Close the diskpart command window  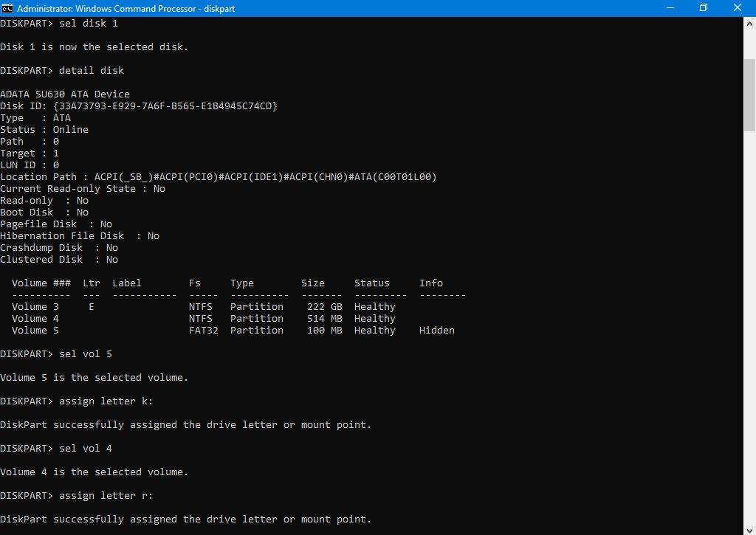point(738,7)
